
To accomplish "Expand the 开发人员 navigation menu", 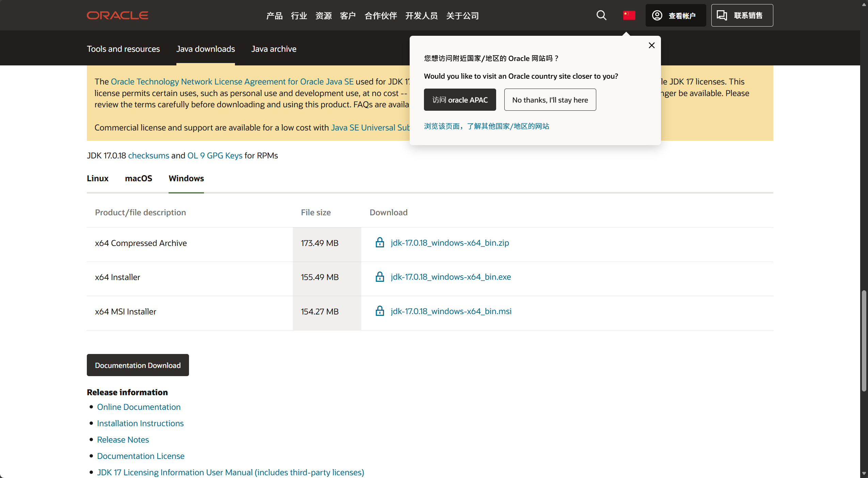I will 421,16.
